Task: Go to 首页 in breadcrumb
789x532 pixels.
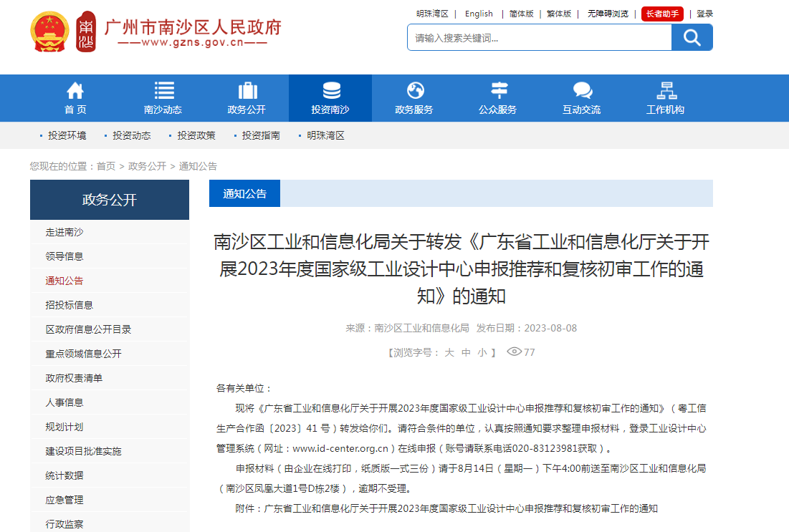Action: tap(106, 166)
